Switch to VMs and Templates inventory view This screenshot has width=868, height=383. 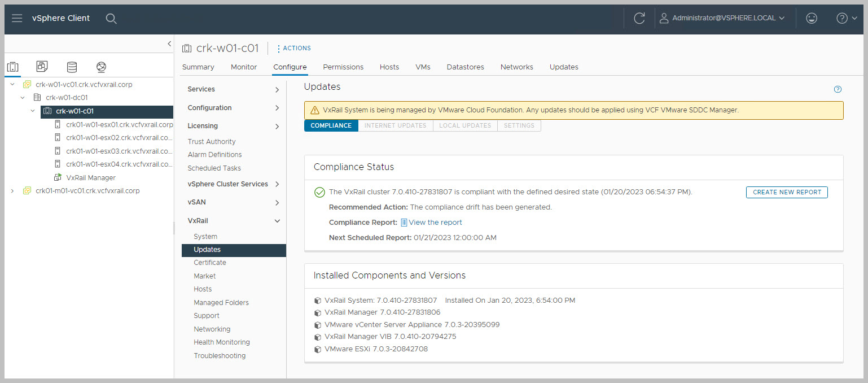click(42, 67)
